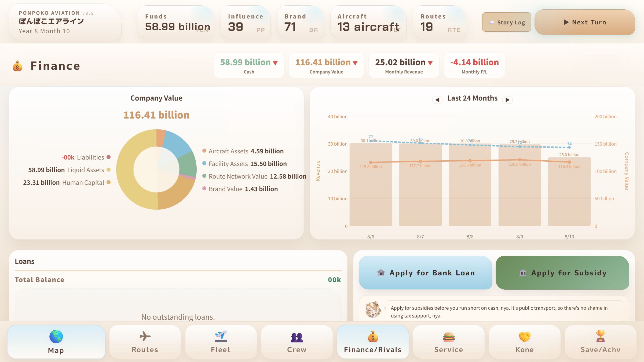The height and width of the screenshot is (362, 644).
Task: Click the advisor cat-girl avatar
Action: (373, 310)
